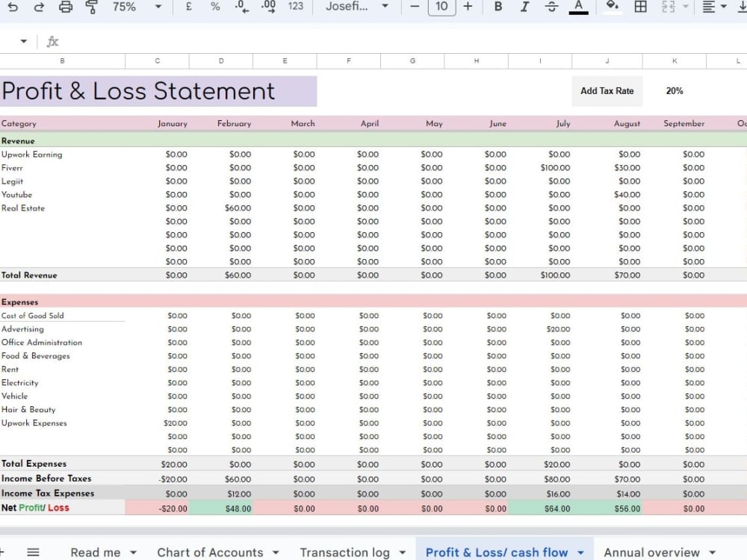Open horizontal align options
747x560 pixels.
tap(714, 7)
